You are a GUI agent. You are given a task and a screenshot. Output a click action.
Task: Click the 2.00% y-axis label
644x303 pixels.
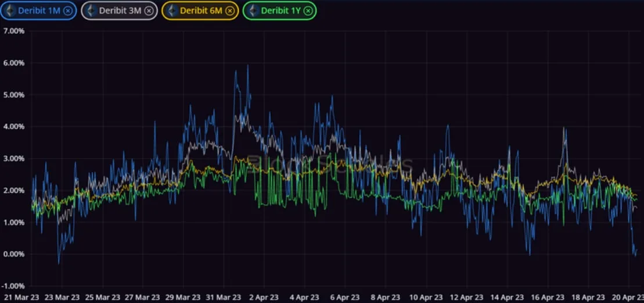(x=13, y=190)
